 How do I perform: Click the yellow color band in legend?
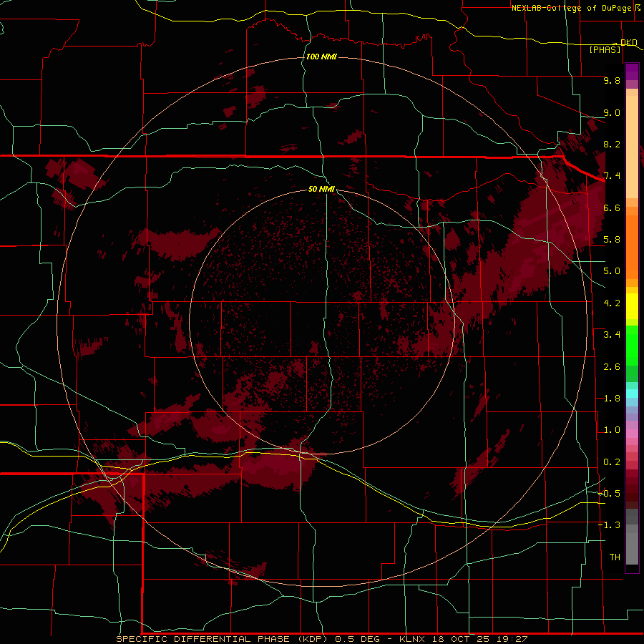[632, 306]
